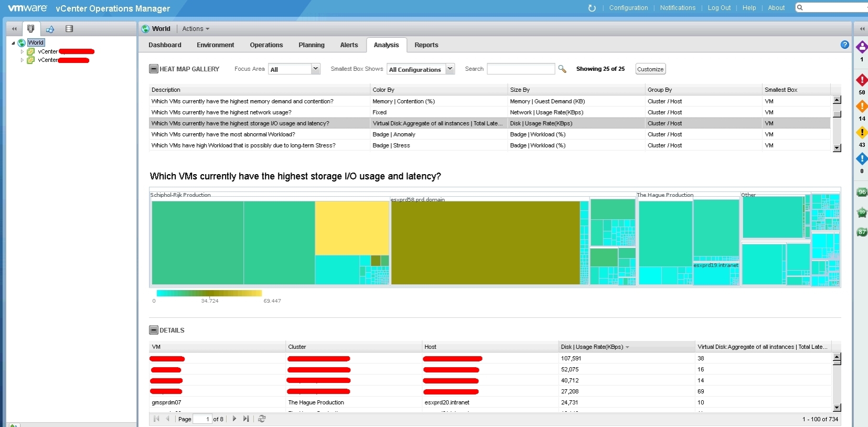
Task: Collapse the Details section
Action: 154,330
